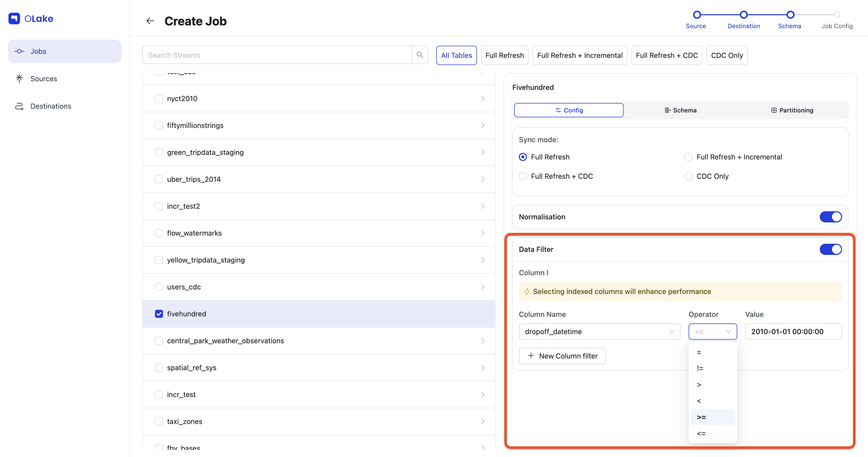Filter streams by Full Refresh + Incremental
The width and height of the screenshot is (868, 457).
click(x=580, y=55)
